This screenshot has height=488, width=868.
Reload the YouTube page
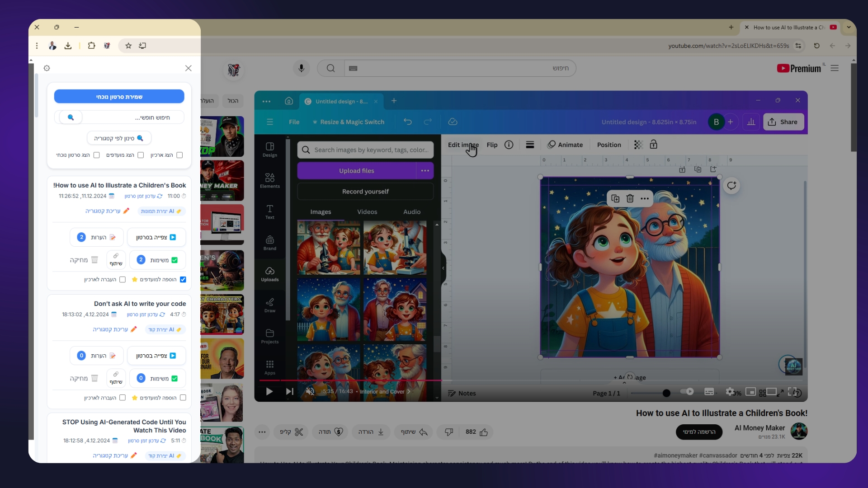pos(816,46)
